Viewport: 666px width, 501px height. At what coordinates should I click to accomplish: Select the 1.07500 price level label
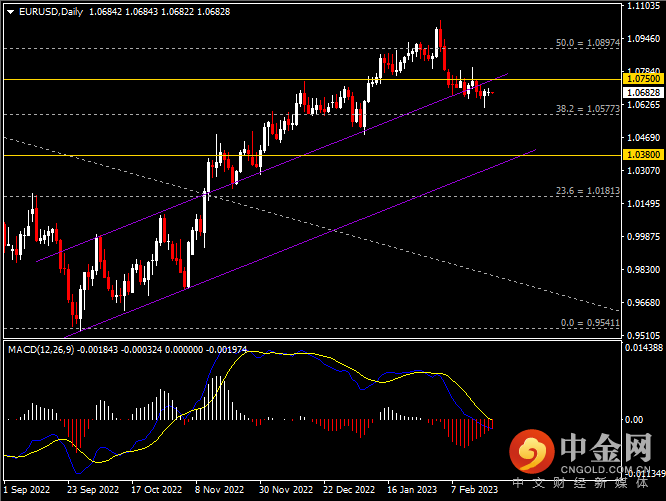click(640, 77)
